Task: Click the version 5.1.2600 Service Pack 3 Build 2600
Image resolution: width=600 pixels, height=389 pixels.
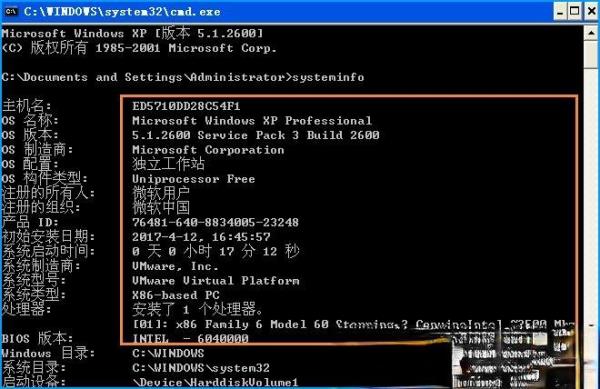Action: click(255, 135)
